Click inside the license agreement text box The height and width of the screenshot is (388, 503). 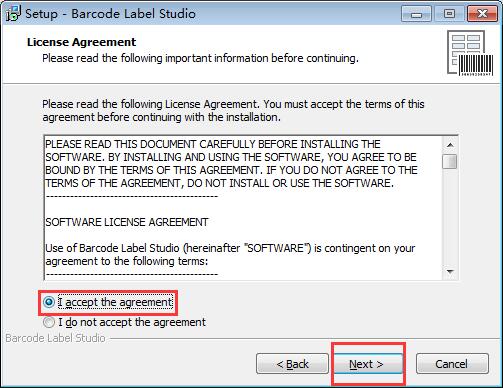pyautogui.click(x=243, y=208)
